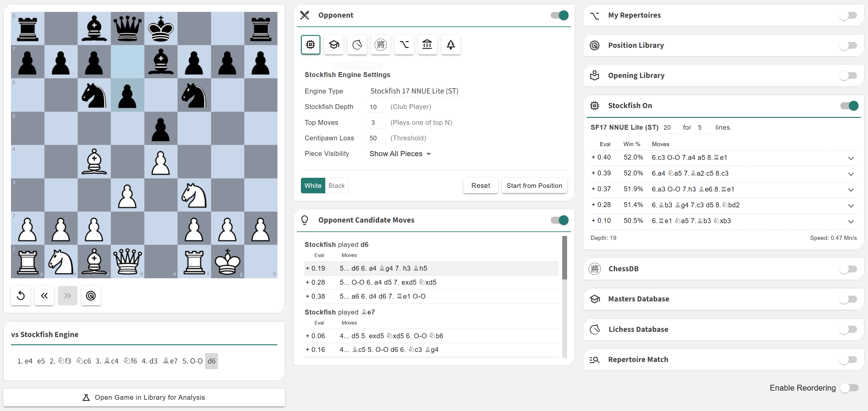Expand the 6.Re1 engine line chevron
The height and width of the screenshot is (411, 868).
(850, 222)
